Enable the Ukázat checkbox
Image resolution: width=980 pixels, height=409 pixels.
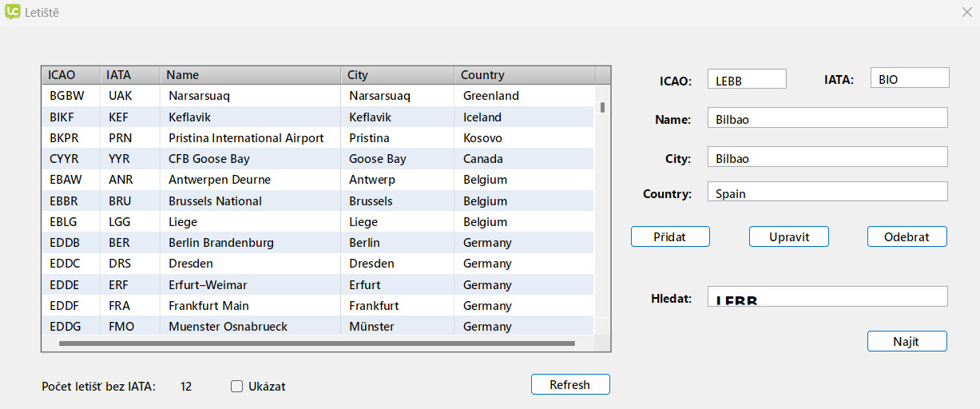tap(236, 387)
